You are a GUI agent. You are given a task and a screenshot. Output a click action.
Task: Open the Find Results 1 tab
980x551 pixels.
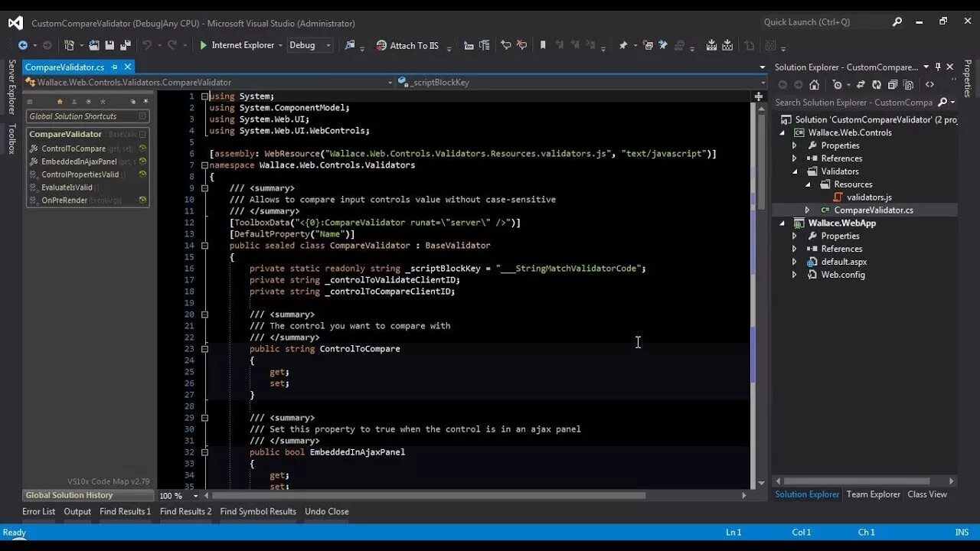pyautogui.click(x=125, y=511)
